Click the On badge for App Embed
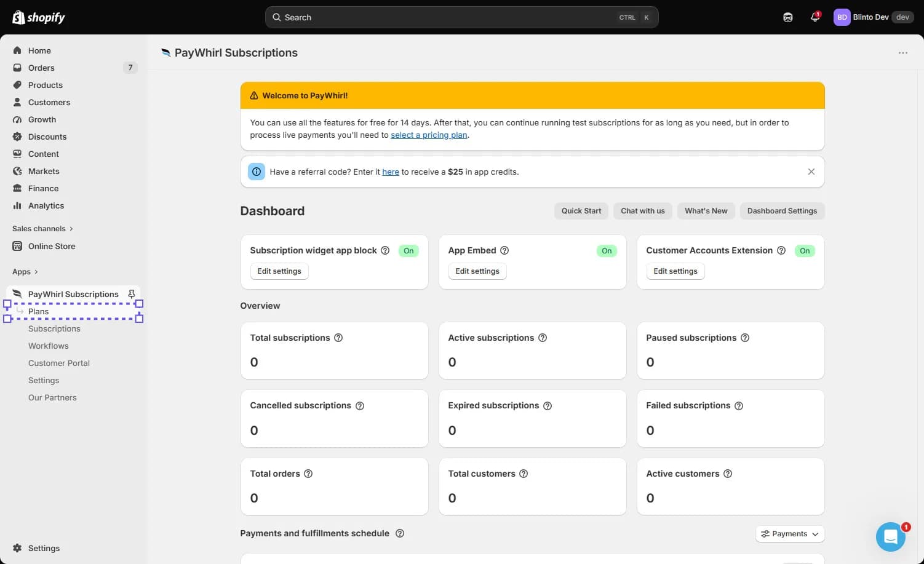This screenshot has width=924, height=564. pos(607,251)
